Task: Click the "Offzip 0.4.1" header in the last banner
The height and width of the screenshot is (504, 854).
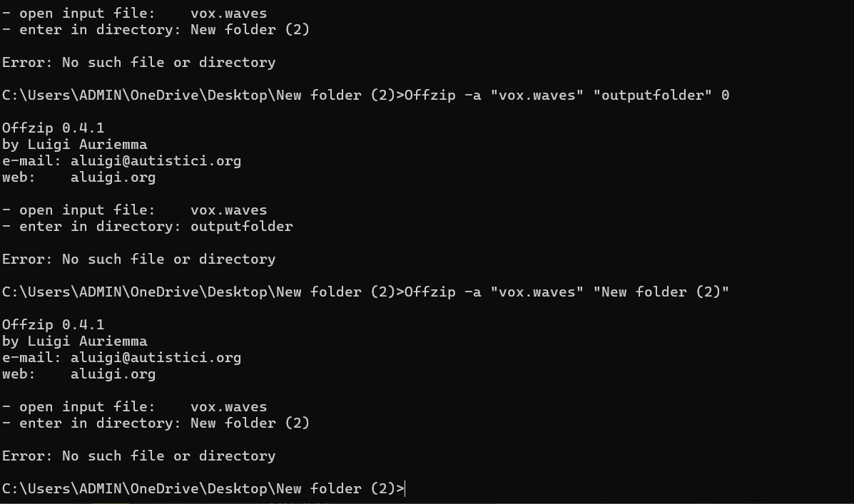Action: point(53,325)
